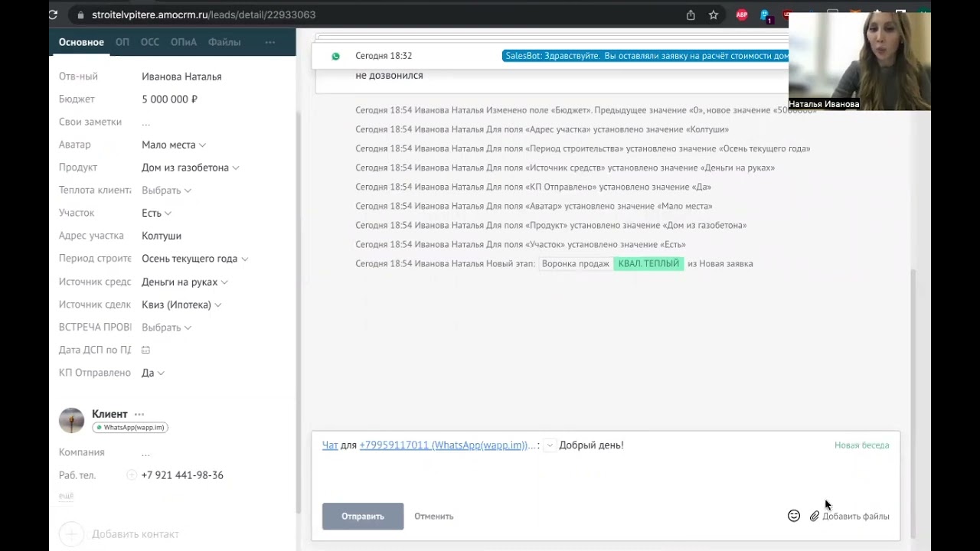
Task: Click the Отменить link
Action: coord(434,517)
